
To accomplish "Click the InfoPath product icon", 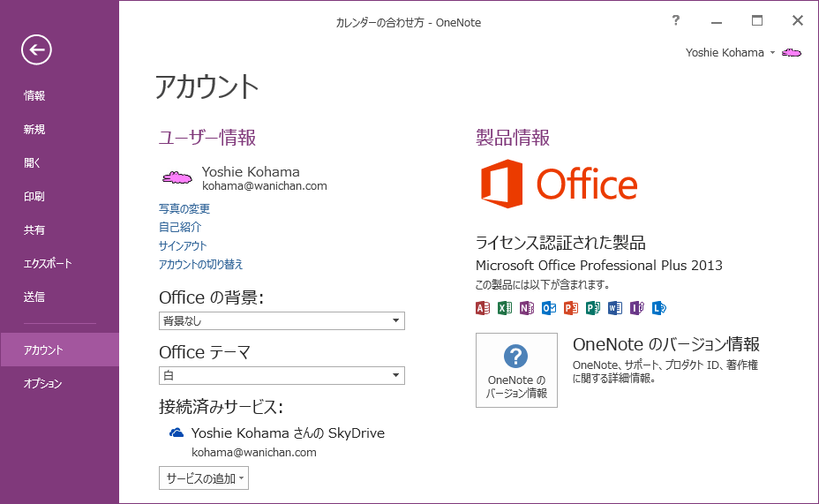I will click(637, 308).
